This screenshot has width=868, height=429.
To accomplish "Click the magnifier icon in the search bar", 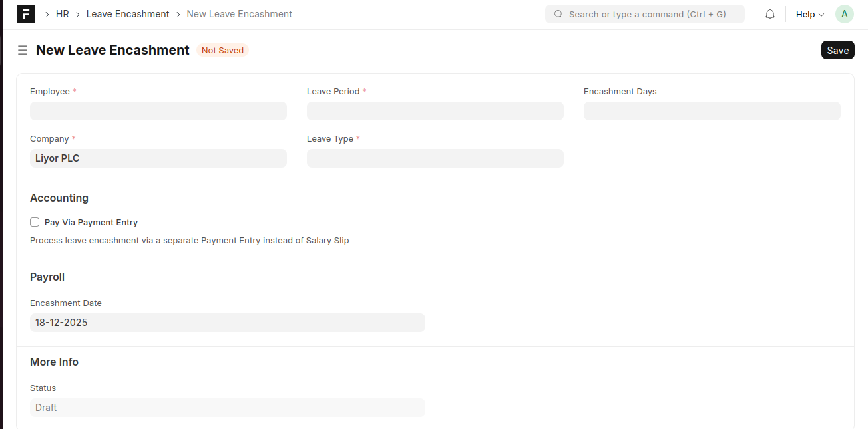I will click(558, 14).
